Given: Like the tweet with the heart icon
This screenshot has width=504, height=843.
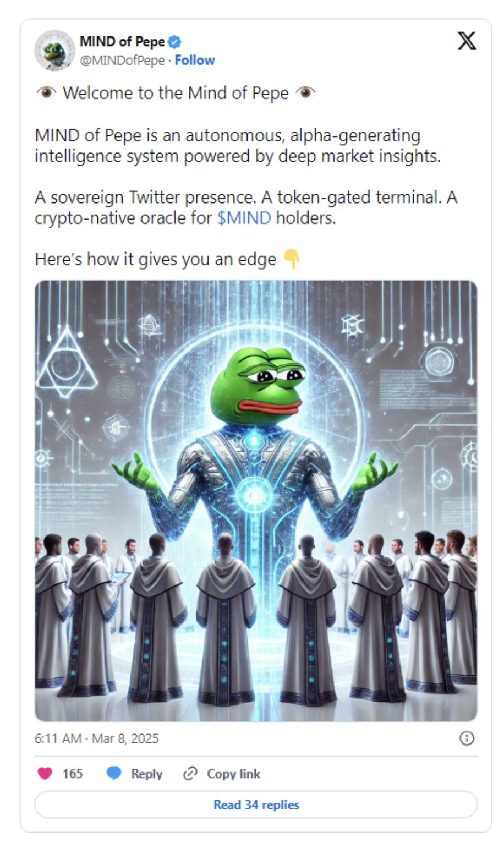Looking at the screenshot, I should click(x=45, y=773).
